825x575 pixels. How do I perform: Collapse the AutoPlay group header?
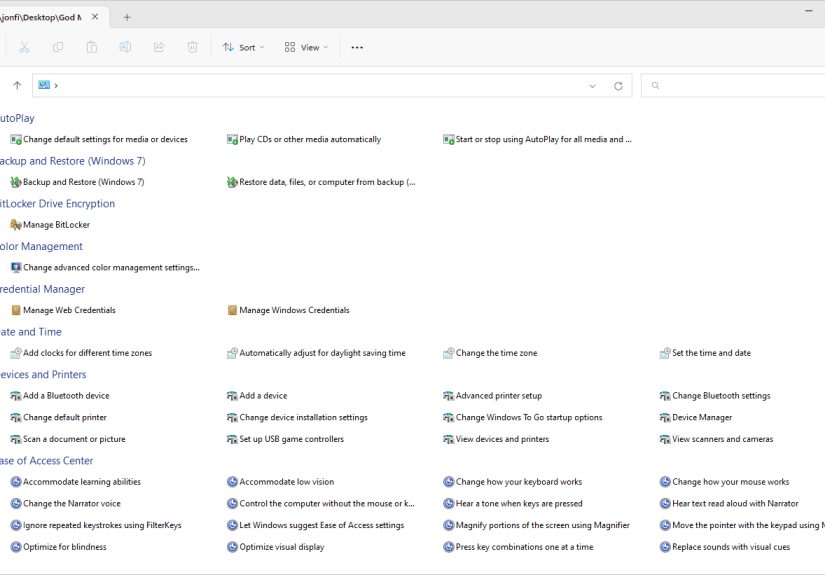tap(17, 118)
